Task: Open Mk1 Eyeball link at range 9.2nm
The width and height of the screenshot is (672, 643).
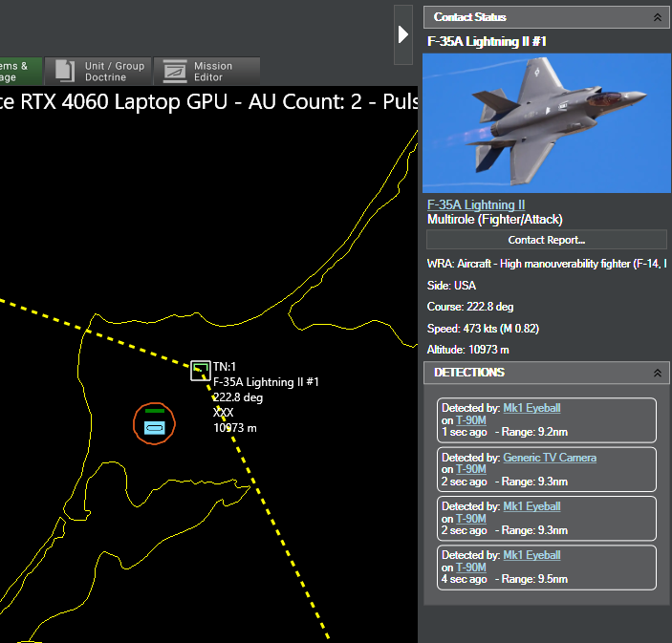Action: [x=531, y=408]
